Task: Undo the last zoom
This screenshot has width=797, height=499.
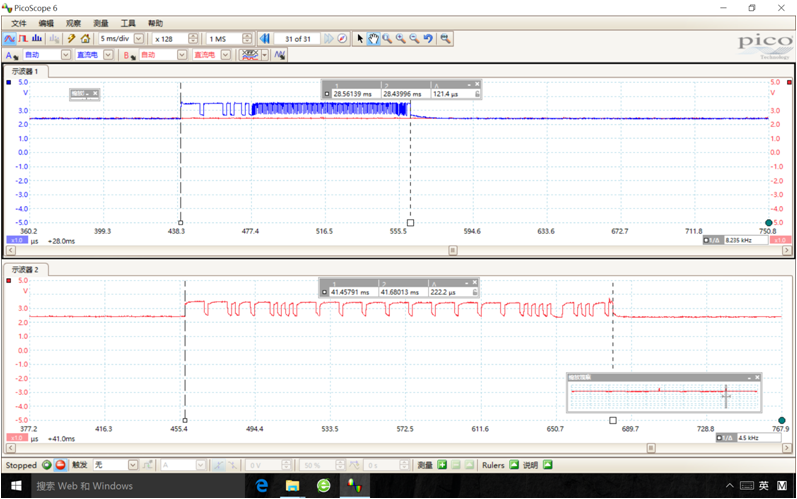Action: tap(428, 39)
